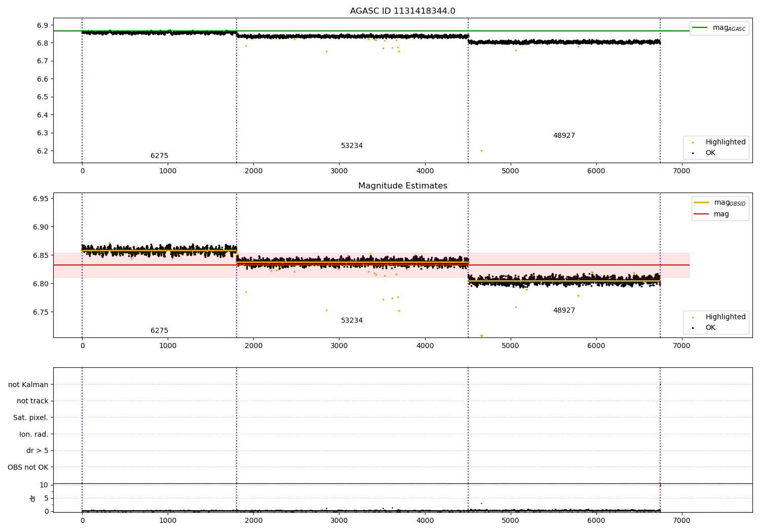Click the '48927' obsid label in Magnitude Estimates plot
Screen dimensions: 760x532
[564, 311]
